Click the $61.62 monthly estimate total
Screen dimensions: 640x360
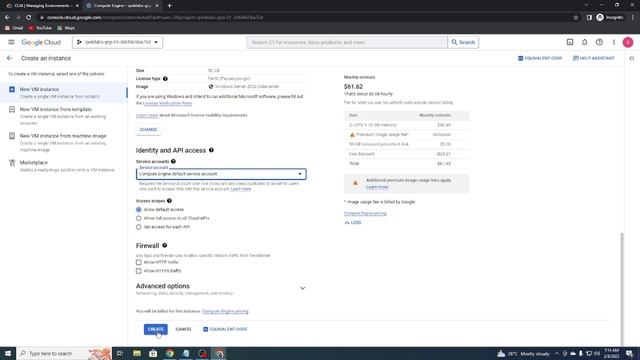pos(353,87)
